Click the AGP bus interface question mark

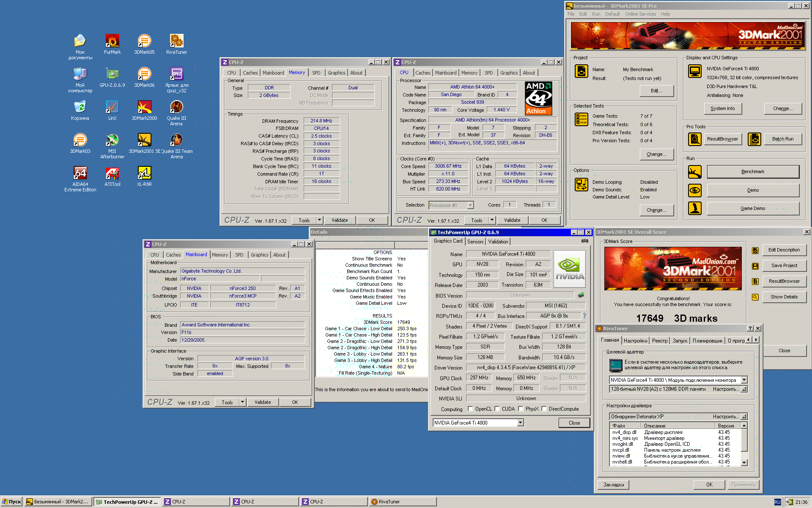pyautogui.click(x=584, y=316)
